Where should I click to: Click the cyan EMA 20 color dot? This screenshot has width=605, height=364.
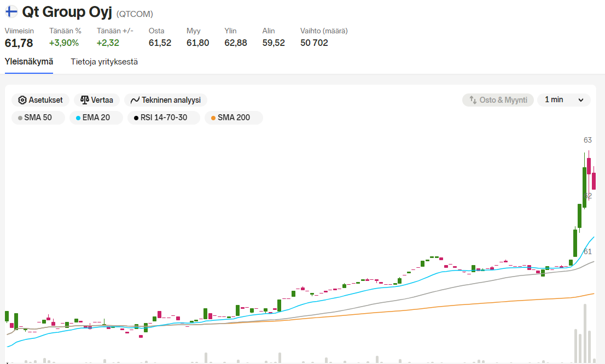click(x=78, y=118)
